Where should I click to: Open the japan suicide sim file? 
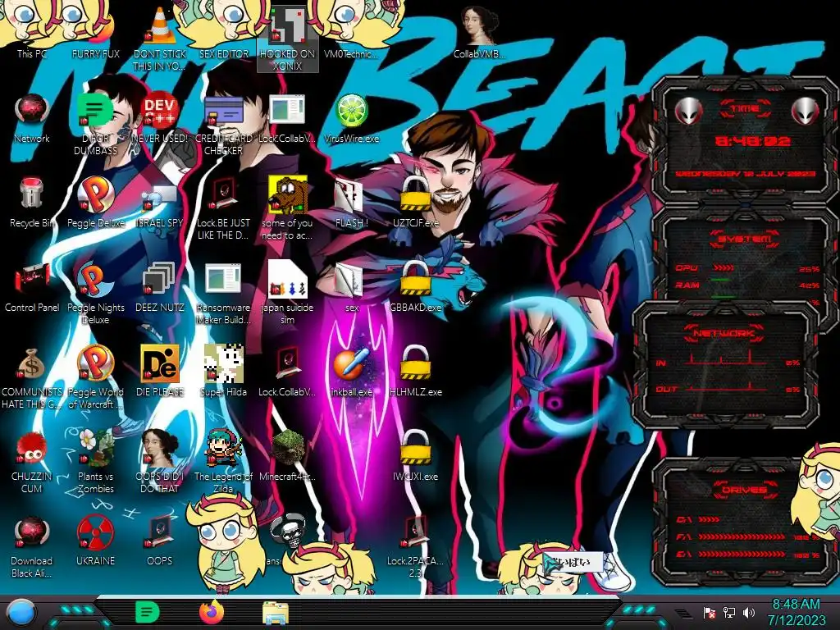point(288,293)
